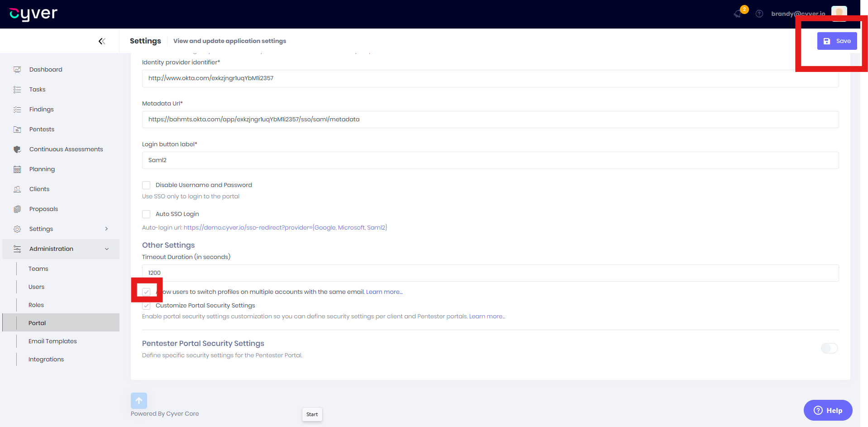
Task: Open Clients in the sidebar
Action: [39, 189]
